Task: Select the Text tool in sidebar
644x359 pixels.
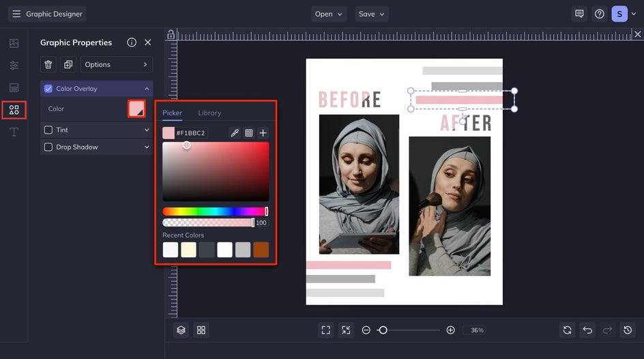Action: click(x=14, y=132)
